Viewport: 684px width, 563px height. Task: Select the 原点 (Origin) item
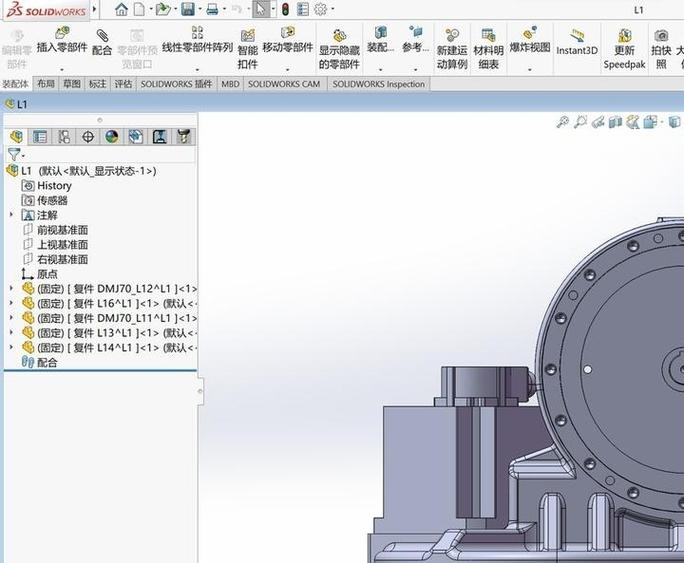coord(40,274)
